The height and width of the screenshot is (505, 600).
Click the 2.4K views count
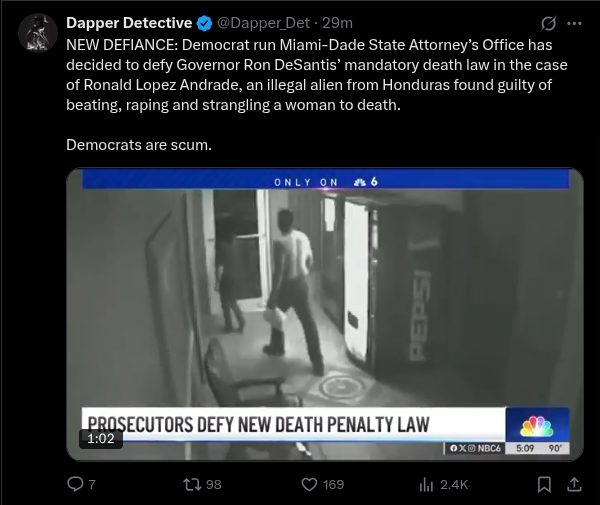click(454, 485)
